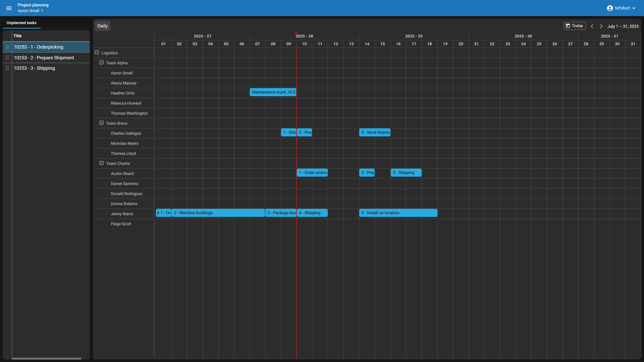Click horizontal scrollbar of unplanned tasks panel
Screen dimensions: 644x362
pyautogui.click(x=46, y=358)
